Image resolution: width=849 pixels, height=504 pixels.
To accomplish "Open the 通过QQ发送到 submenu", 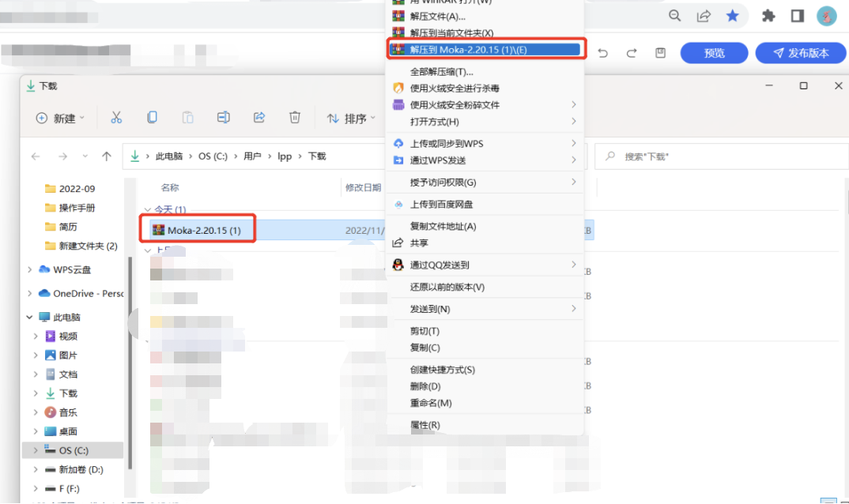I will 485,265.
